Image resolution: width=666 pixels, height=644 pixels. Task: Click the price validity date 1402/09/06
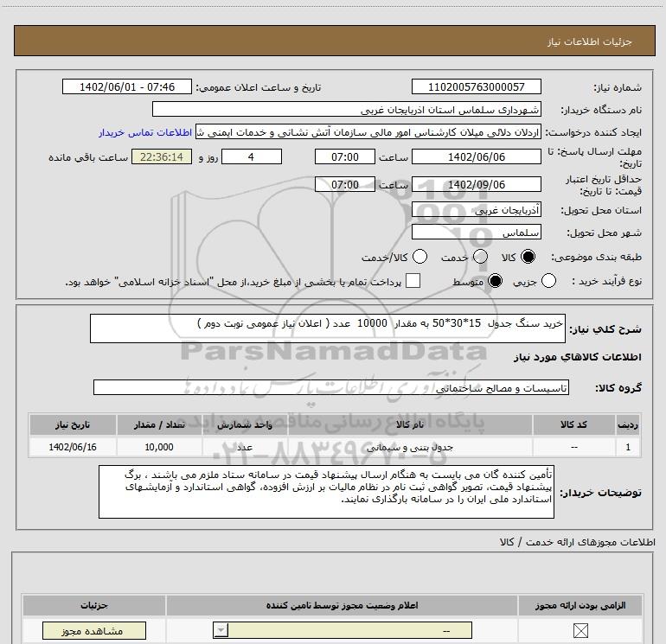click(476, 184)
